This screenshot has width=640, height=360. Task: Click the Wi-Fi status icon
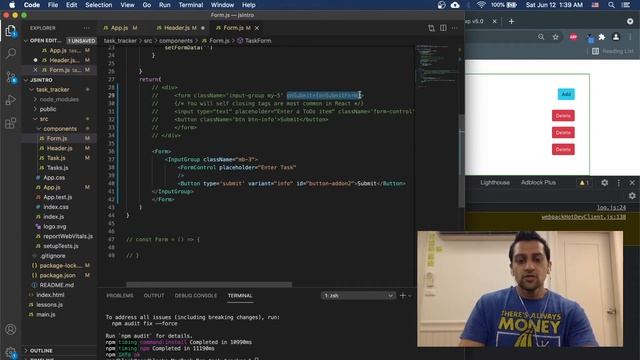[481, 5]
